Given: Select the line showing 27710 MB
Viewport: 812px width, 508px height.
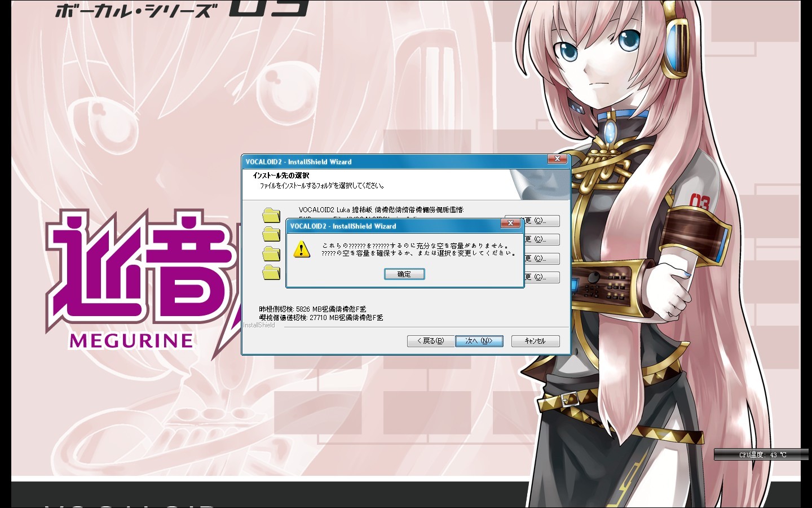Looking at the screenshot, I should coord(321,318).
